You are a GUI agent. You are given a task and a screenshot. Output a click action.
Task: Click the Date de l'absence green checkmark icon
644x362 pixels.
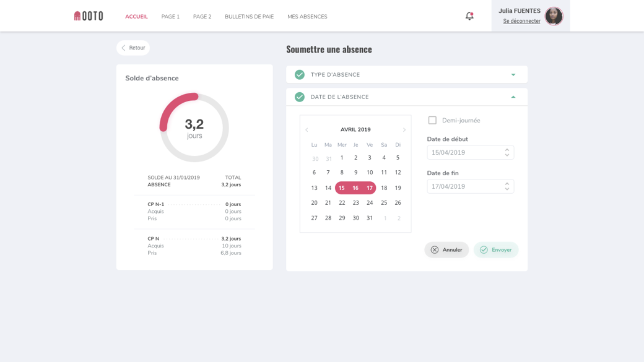click(300, 97)
